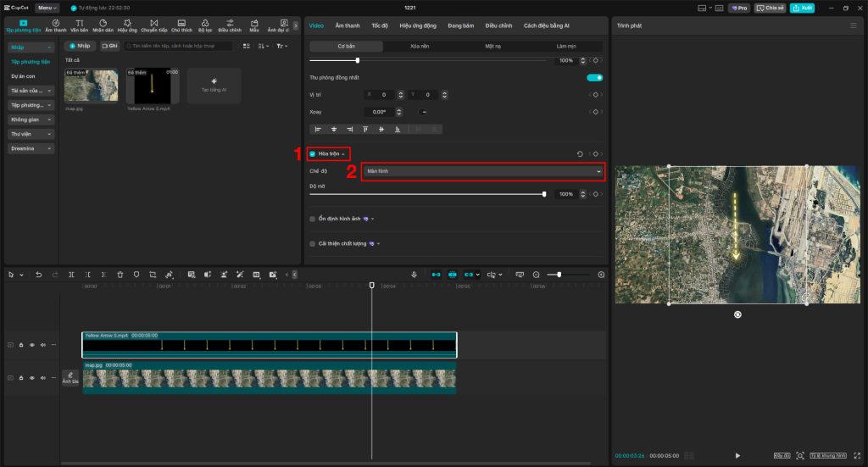Enable the Ổn định hình ảnh checkbox
Screen dimensions: 868x467
(312, 219)
